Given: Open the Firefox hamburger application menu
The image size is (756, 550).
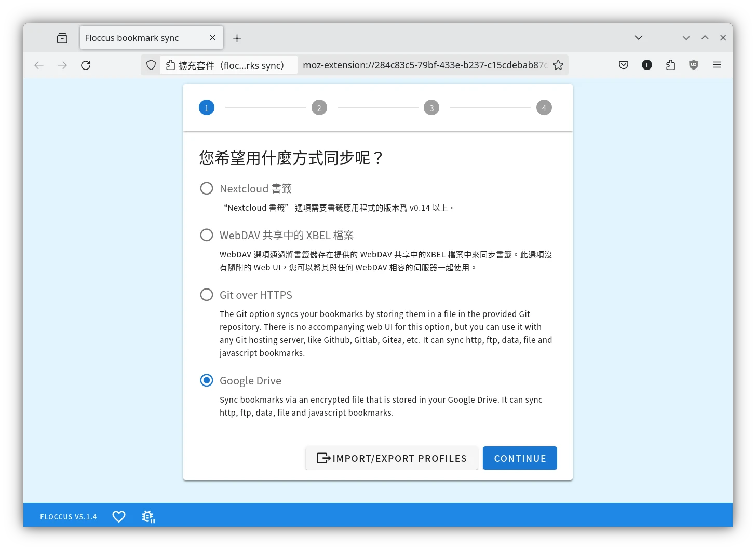Looking at the screenshot, I should point(717,65).
